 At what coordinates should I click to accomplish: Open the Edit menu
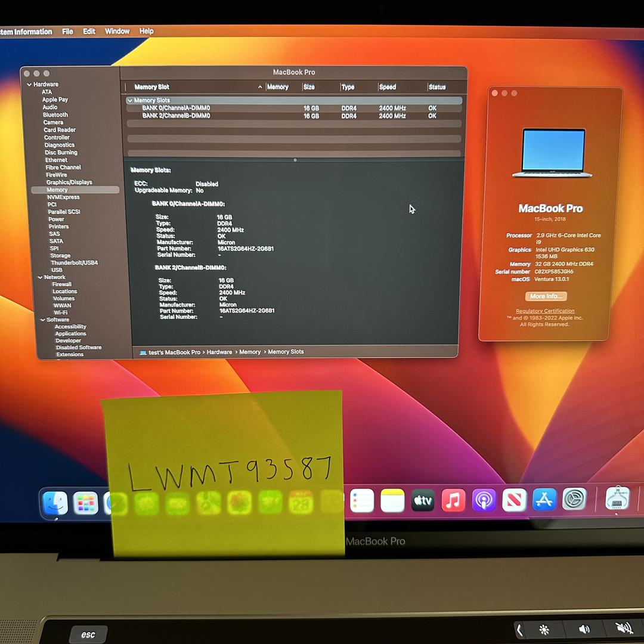point(89,31)
